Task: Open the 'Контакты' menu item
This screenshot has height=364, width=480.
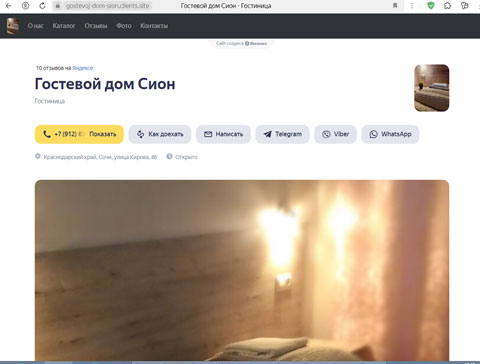Action: coord(154,26)
